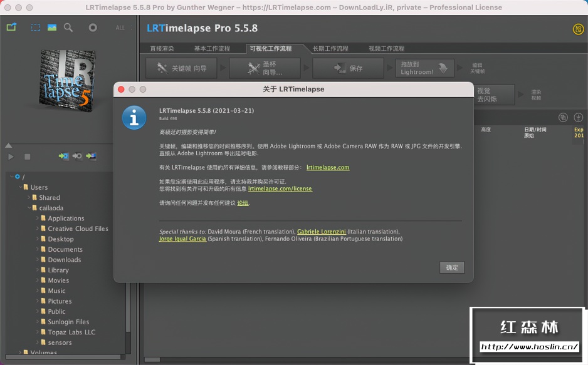This screenshot has height=365, width=588.
Task: Collapse the root / tree node
Action: coord(12,177)
